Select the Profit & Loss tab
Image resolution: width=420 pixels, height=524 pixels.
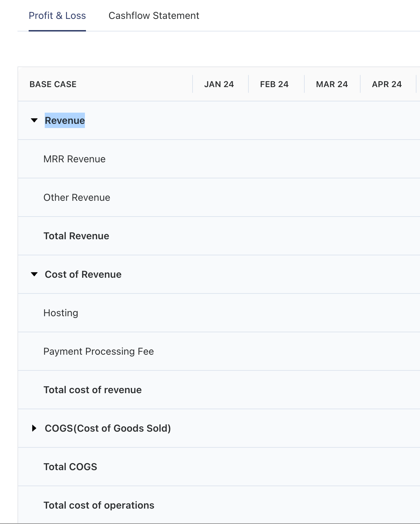click(x=57, y=15)
